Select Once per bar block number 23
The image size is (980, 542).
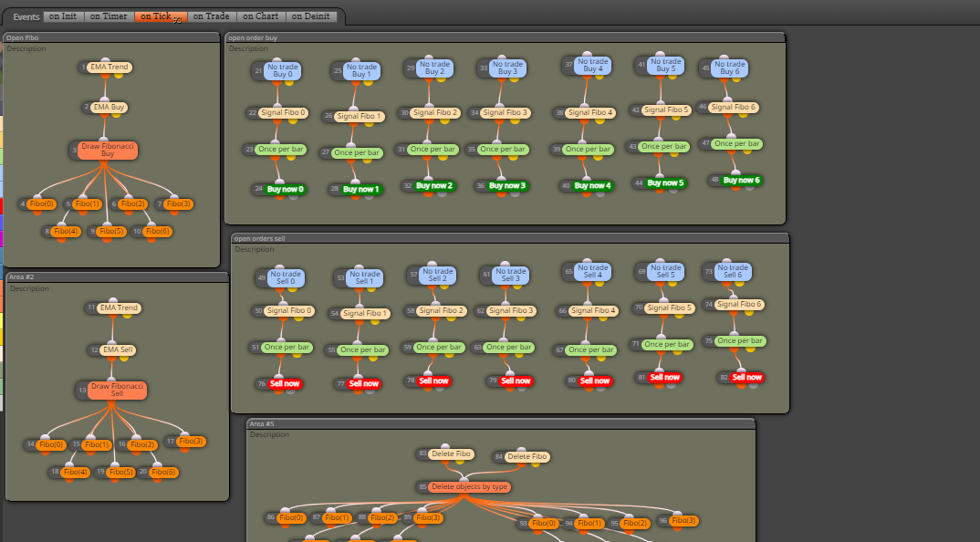point(281,150)
